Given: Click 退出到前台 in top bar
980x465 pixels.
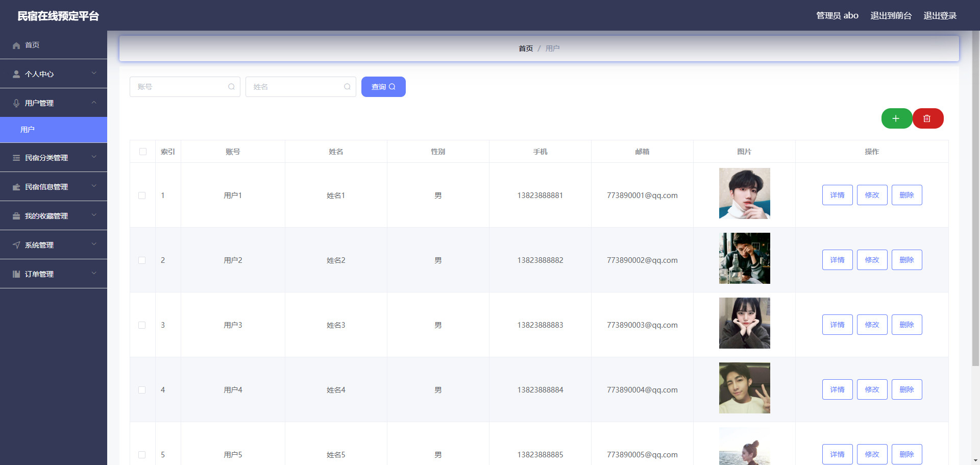Looking at the screenshot, I should pyautogui.click(x=891, y=16).
